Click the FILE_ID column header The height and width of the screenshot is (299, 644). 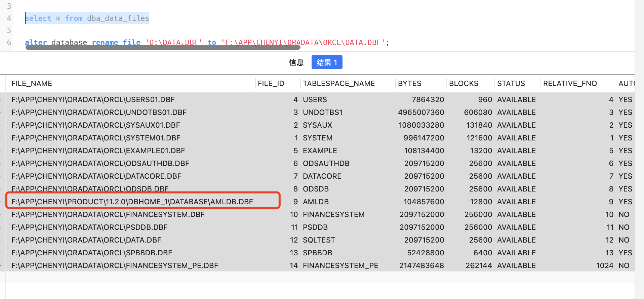point(271,83)
